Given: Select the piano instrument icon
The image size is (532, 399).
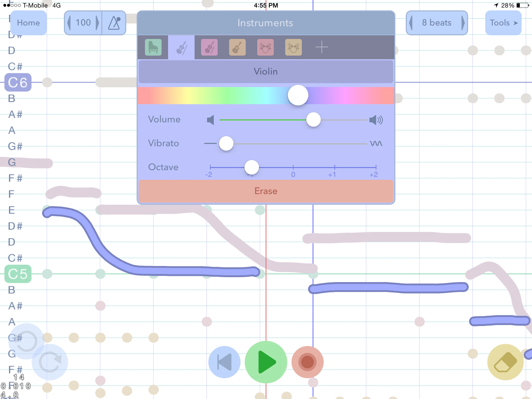Looking at the screenshot, I should pos(153,47).
